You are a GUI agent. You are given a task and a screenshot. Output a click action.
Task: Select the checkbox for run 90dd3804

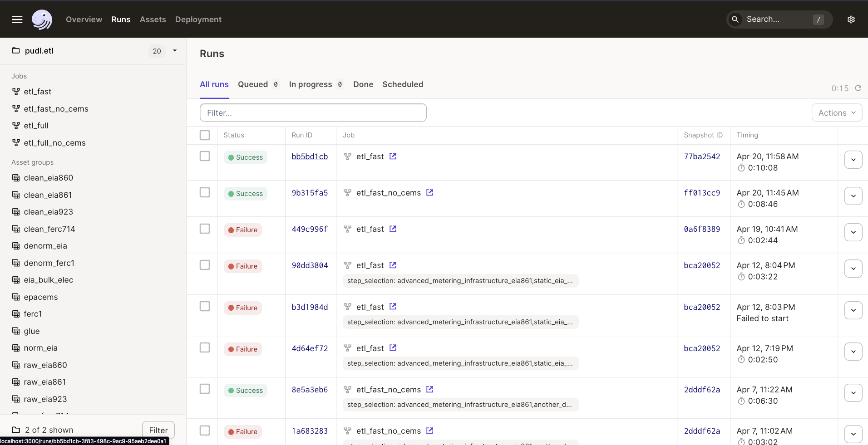(205, 265)
